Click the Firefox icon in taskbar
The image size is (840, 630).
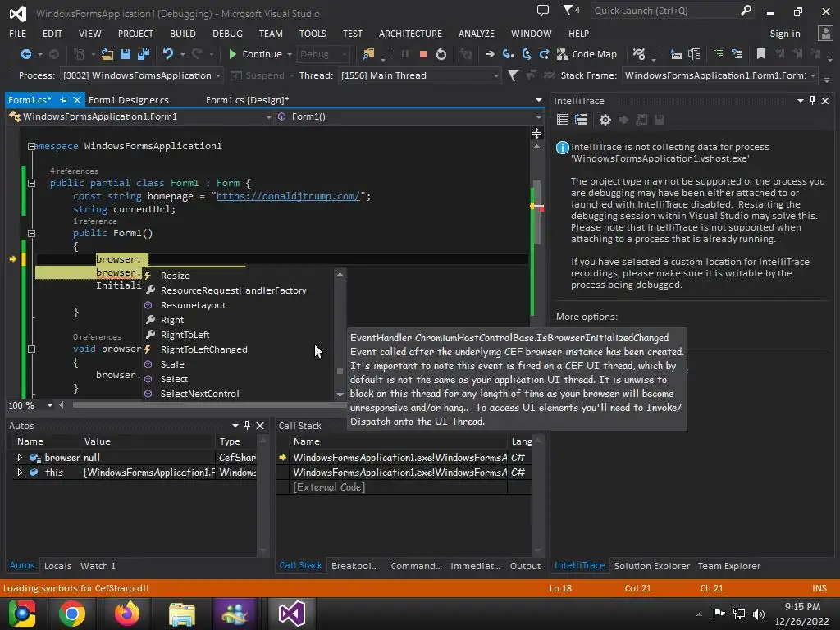(x=127, y=614)
